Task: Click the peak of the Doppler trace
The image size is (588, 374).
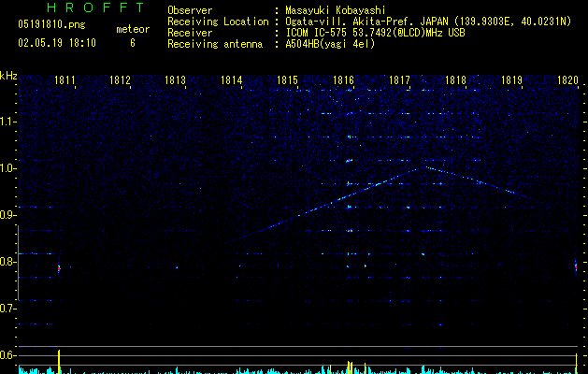Action: (421, 167)
